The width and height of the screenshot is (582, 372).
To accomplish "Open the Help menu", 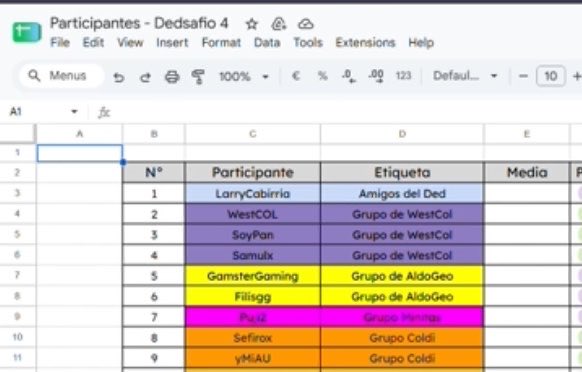I will (421, 43).
